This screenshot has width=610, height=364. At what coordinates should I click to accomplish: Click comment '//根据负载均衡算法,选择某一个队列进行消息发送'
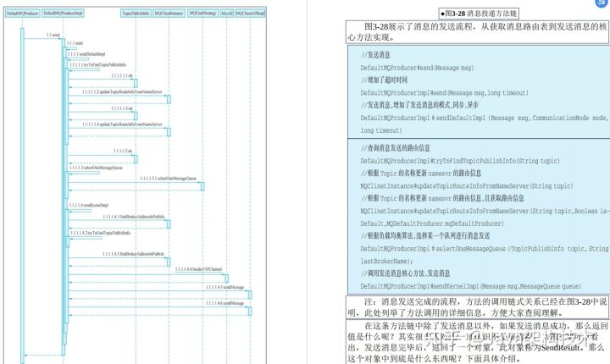click(425, 235)
